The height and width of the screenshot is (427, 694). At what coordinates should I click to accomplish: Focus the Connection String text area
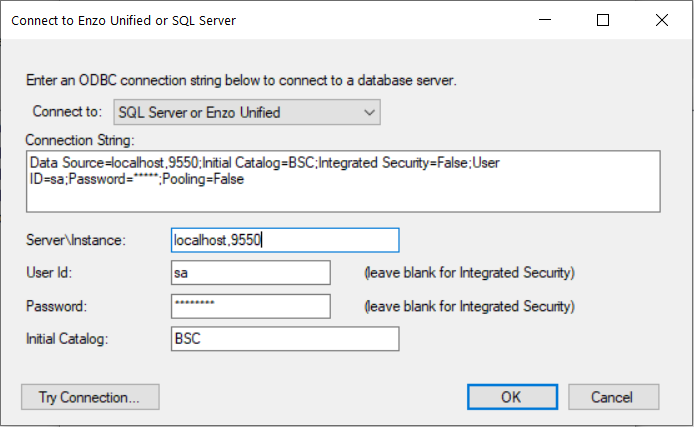pos(343,181)
